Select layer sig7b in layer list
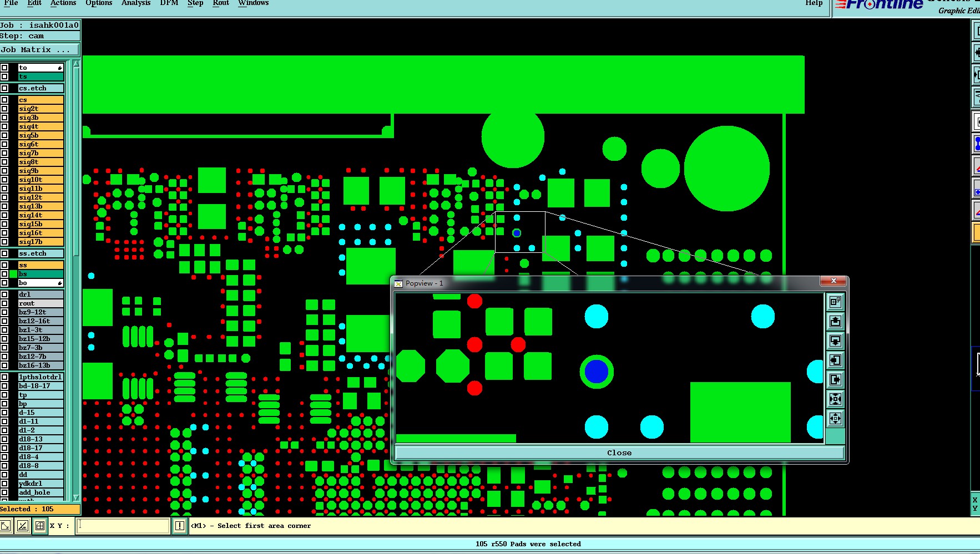Image resolution: width=980 pixels, height=554 pixels. (x=41, y=153)
